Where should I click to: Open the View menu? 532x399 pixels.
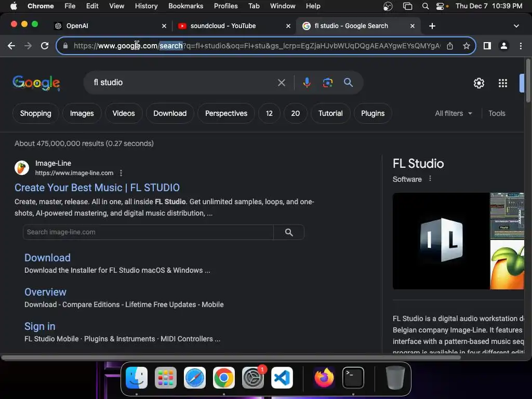point(117,6)
